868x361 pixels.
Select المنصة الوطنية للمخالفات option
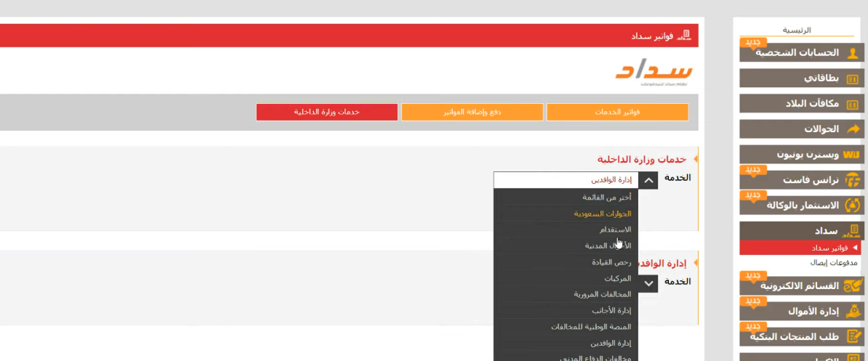[566, 327]
